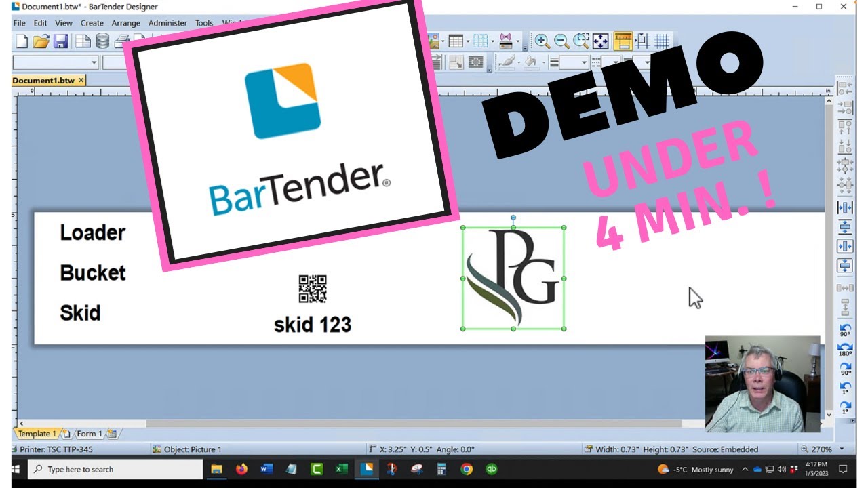Viewport: 868px width, 488px height.
Task: Select the "Loader" text on the label
Action: pos(93,232)
